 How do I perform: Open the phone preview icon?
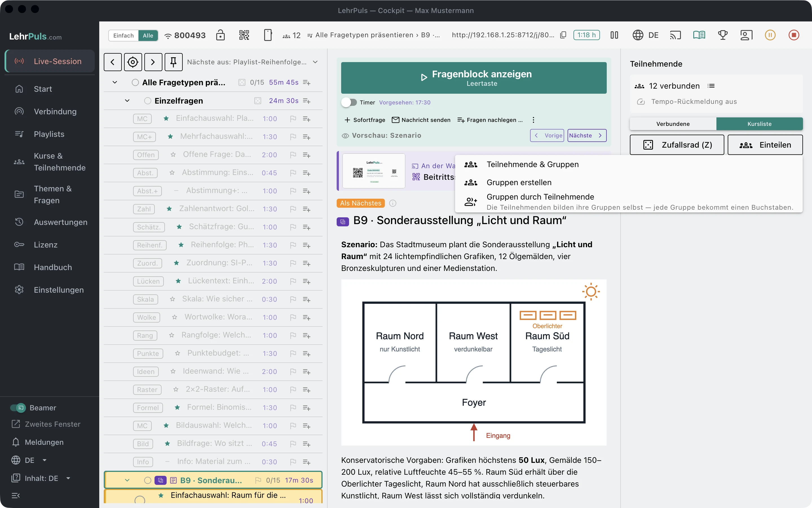click(268, 35)
